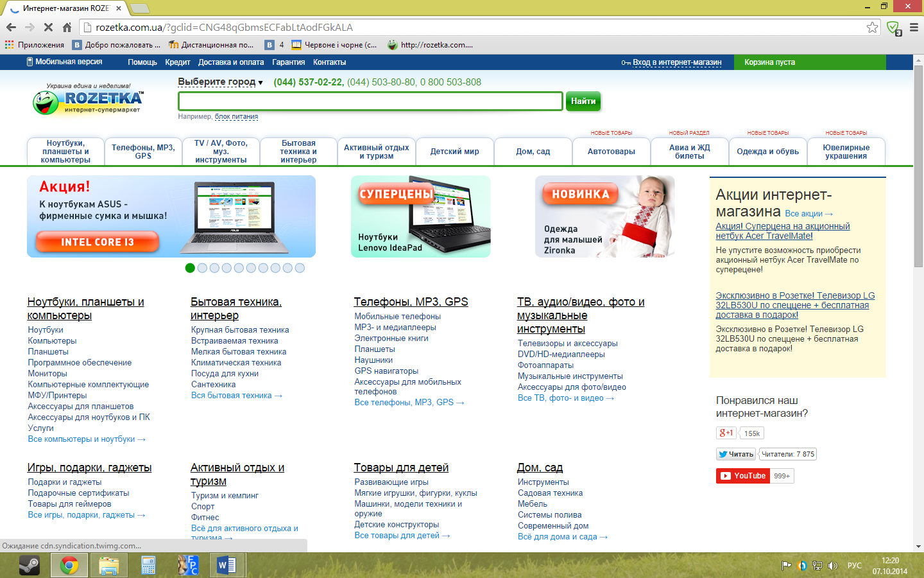This screenshot has width=924, height=578.
Task: Open the Контакты link
Action: (330, 62)
